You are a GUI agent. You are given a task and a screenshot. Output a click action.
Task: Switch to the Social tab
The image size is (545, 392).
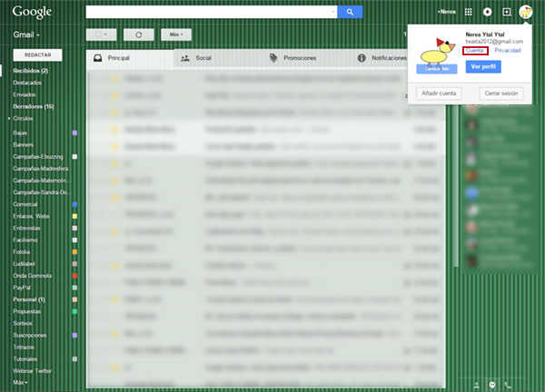218,58
